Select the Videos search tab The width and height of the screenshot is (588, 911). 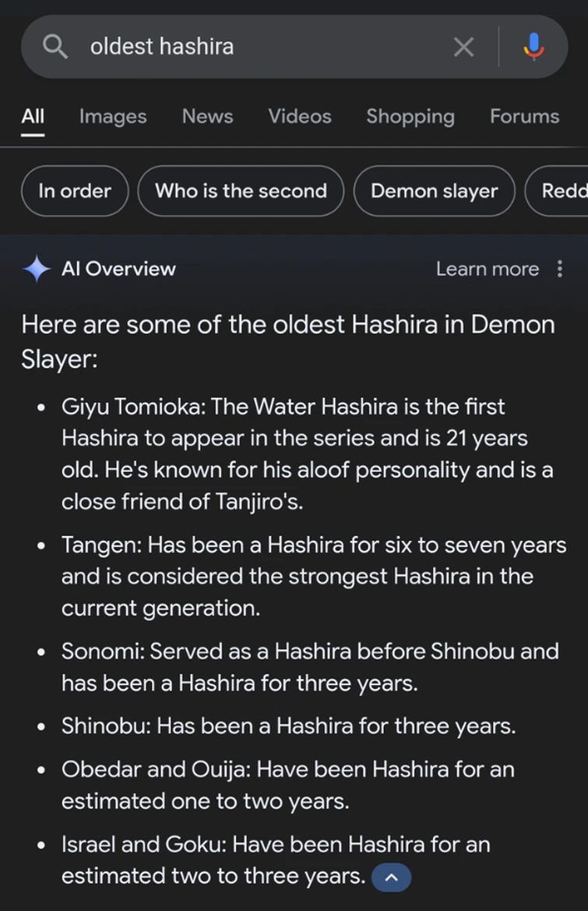(x=299, y=116)
